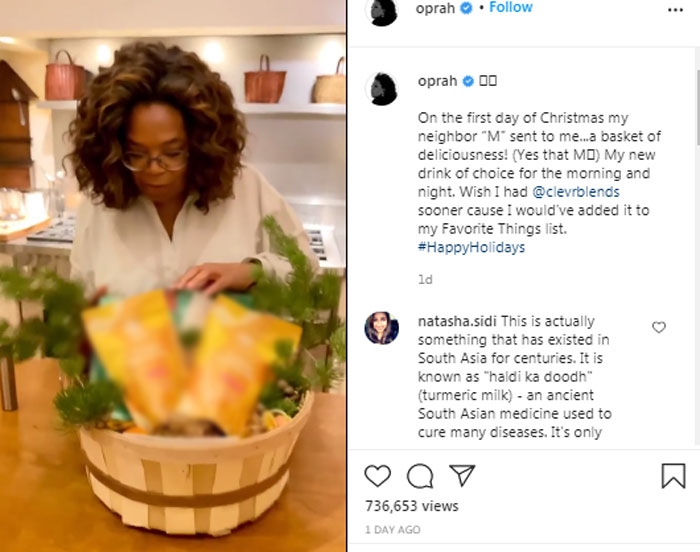The image size is (700, 552).
Task: Click the oprah username in the post header
Action: pos(434,8)
